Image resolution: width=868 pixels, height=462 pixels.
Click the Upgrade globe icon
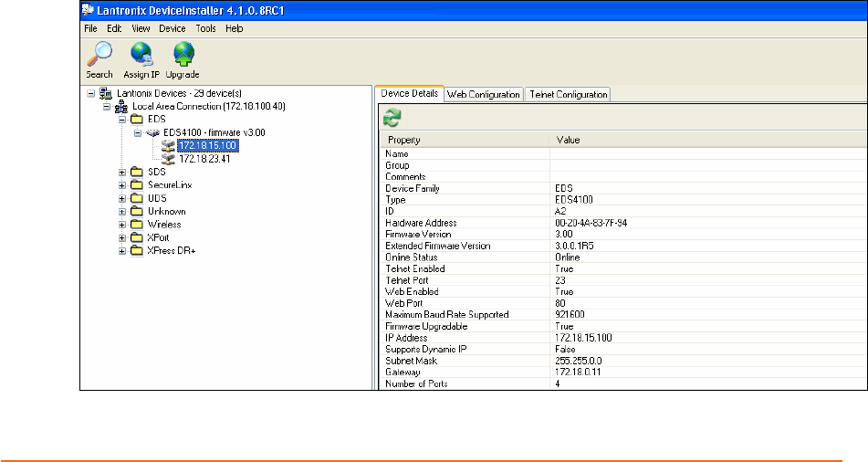pos(183,55)
